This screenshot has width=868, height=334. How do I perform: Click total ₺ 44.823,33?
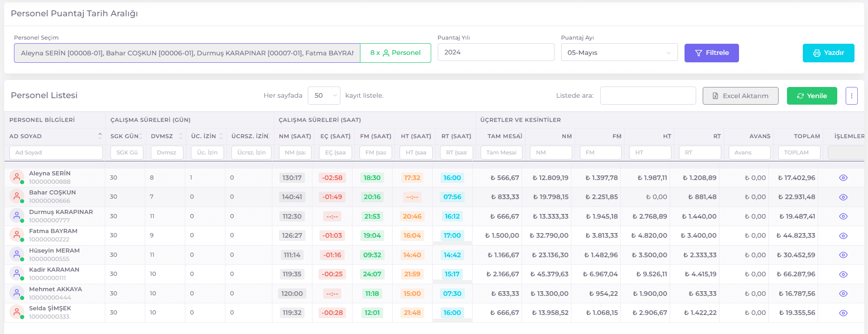(x=796, y=235)
